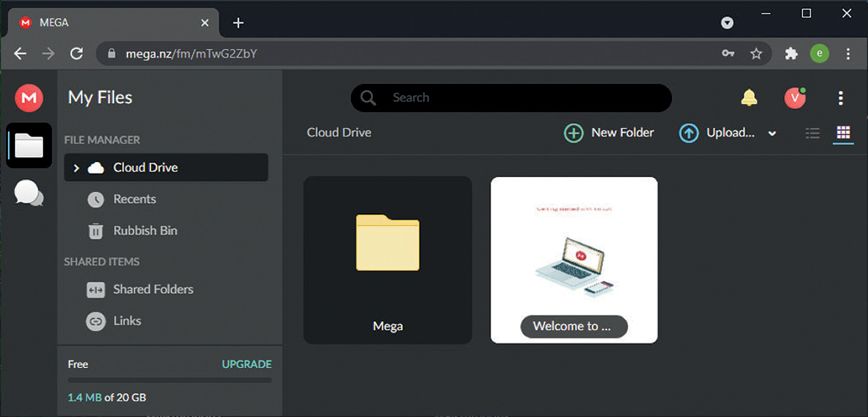This screenshot has width=868, height=417.
Task: Close the MEGA browser tab
Action: [x=205, y=23]
